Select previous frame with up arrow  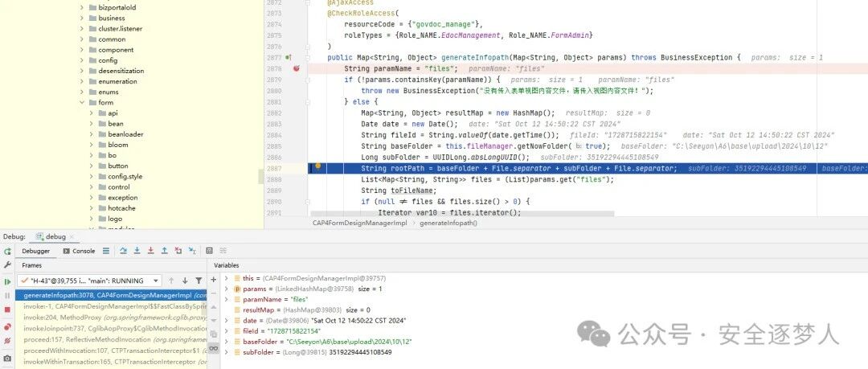coord(172,281)
